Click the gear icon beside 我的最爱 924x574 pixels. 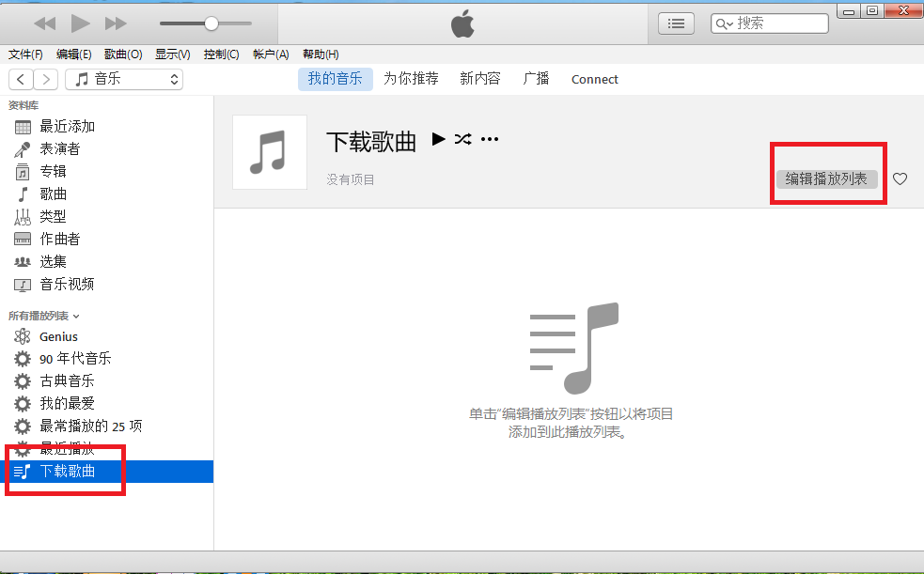point(23,404)
